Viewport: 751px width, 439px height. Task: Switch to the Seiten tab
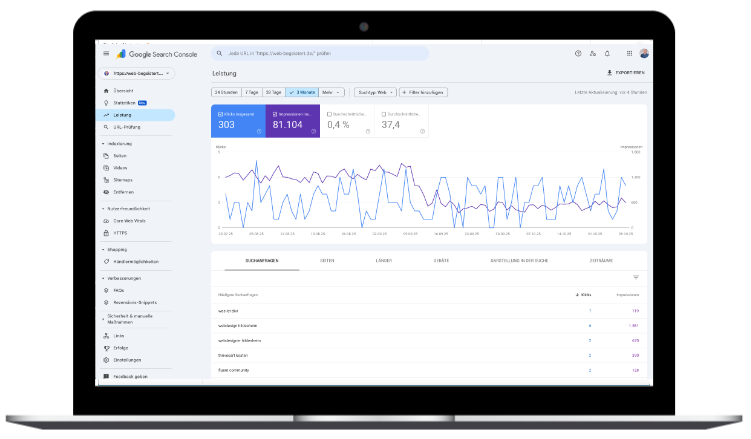327,260
